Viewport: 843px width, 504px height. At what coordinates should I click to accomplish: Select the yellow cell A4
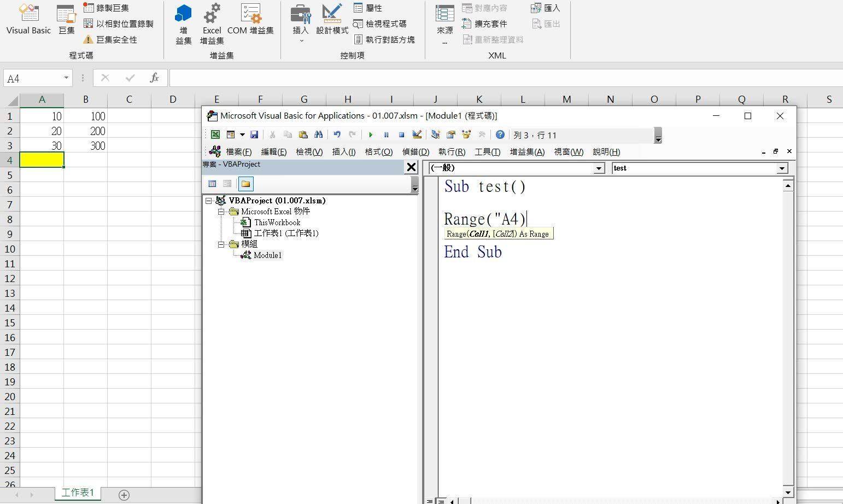click(x=42, y=160)
